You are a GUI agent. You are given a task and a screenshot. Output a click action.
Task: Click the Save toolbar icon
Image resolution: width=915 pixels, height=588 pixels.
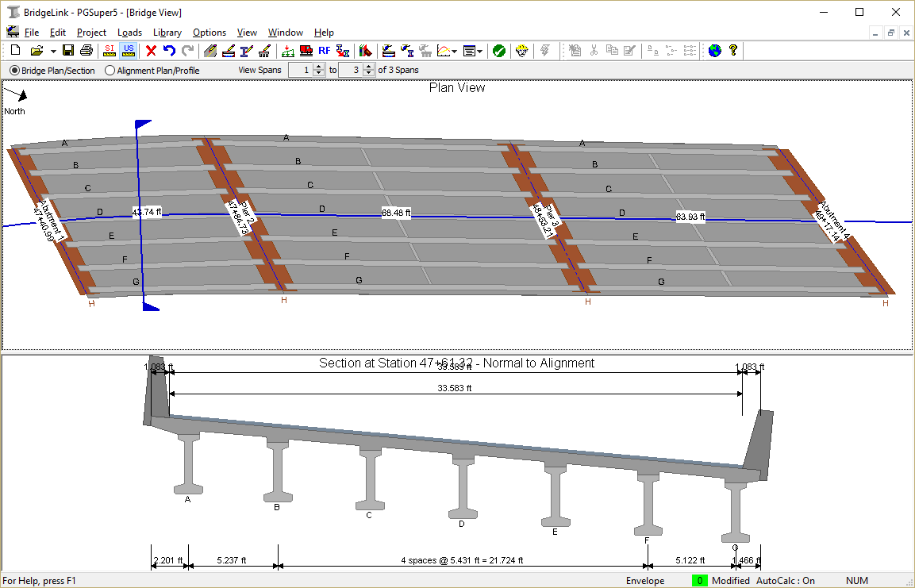pos(68,50)
